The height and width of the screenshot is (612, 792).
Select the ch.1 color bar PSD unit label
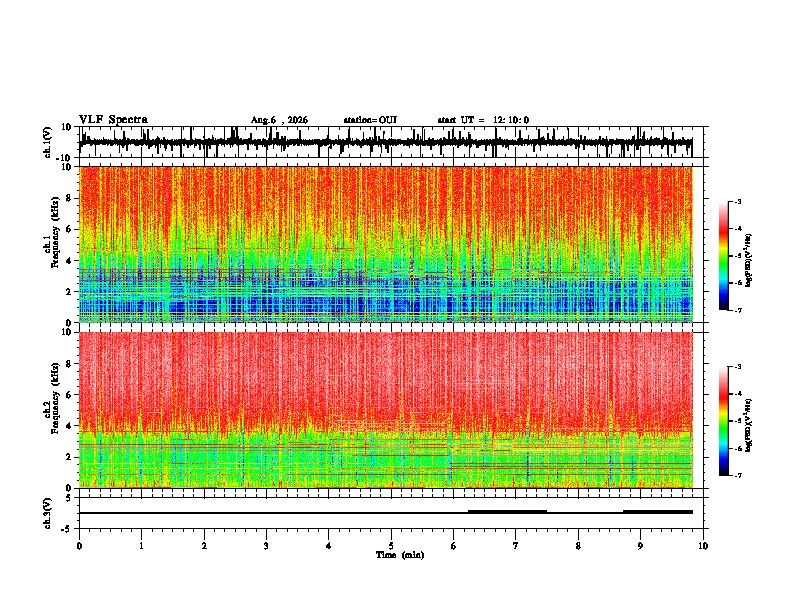click(749, 261)
